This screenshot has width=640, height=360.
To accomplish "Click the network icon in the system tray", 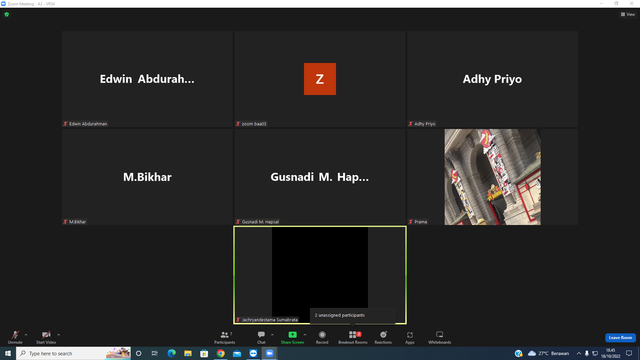I will 595,353.
